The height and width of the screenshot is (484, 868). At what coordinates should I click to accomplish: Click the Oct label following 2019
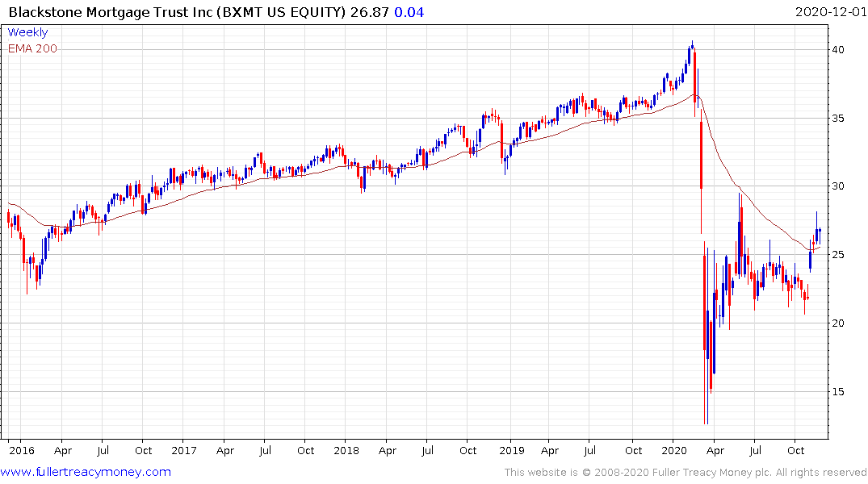click(633, 451)
